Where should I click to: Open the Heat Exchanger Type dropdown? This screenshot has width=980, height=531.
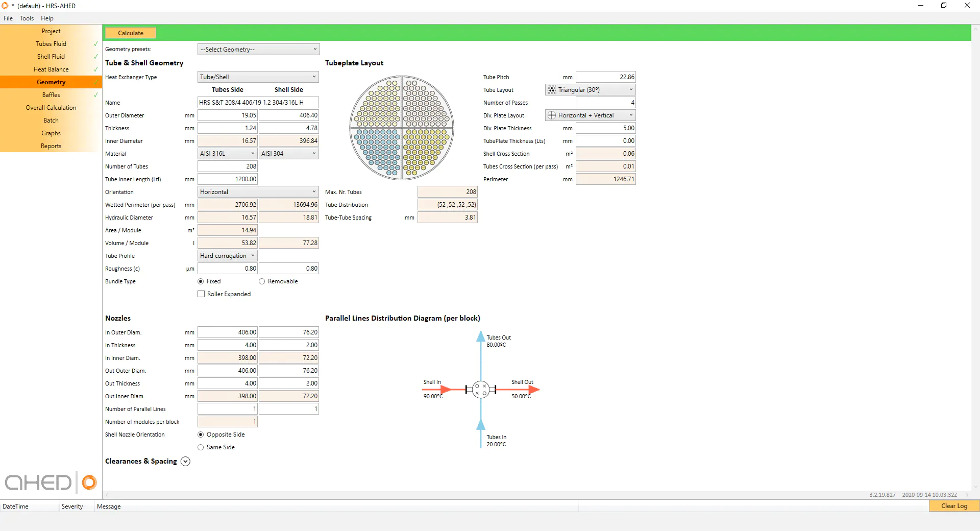258,77
